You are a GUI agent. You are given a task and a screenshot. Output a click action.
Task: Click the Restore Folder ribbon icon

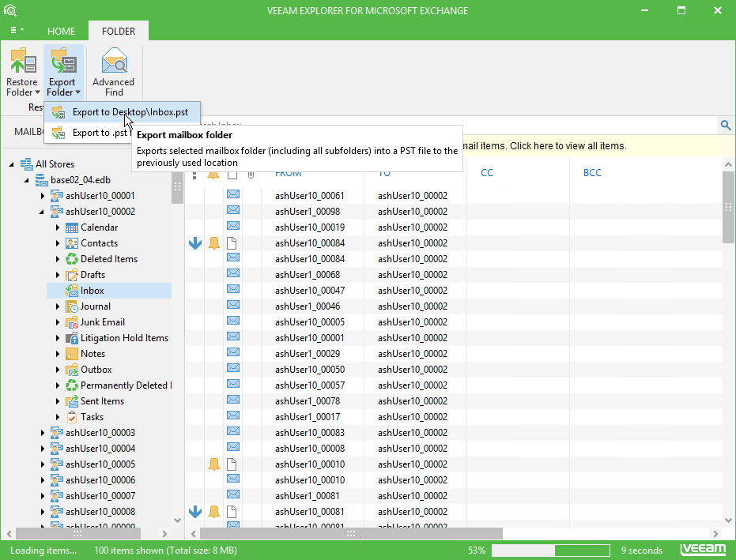pyautogui.click(x=22, y=61)
